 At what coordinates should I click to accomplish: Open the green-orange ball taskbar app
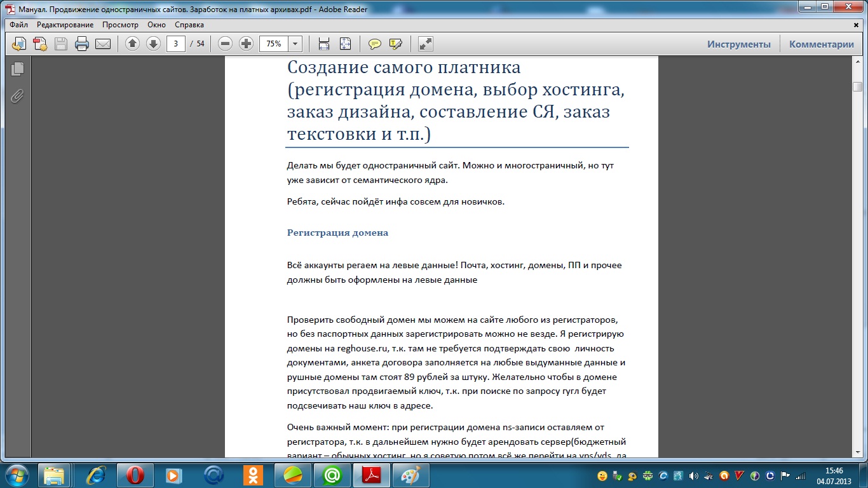click(x=292, y=475)
